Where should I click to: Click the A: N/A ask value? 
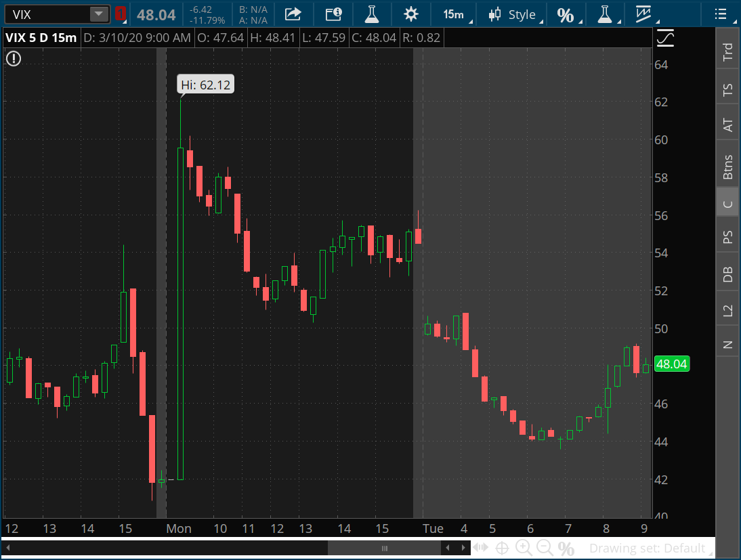coord(253,20)
